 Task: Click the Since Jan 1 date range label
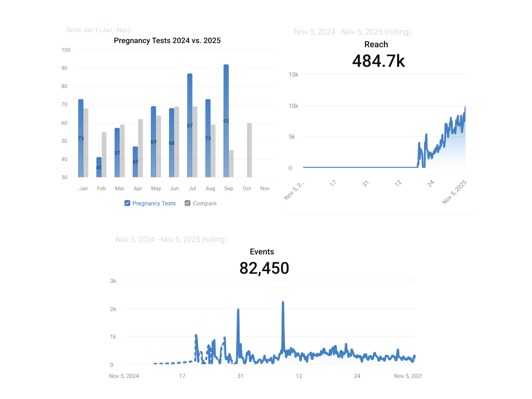98,30
